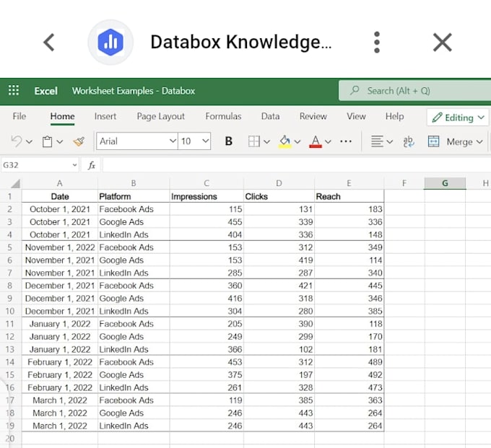The width and height of the screenshot is (491, 448).
Task: Select LinkedIn Ads in row 19
Action: [x=134, y=426]
